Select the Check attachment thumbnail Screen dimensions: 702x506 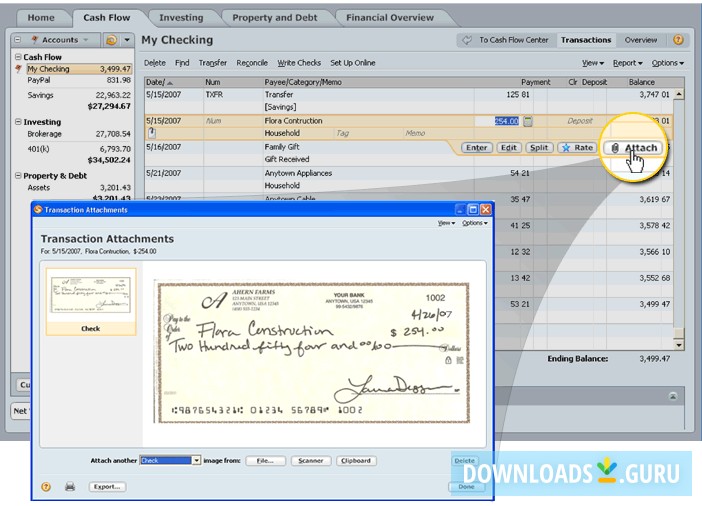coord(91,301)
